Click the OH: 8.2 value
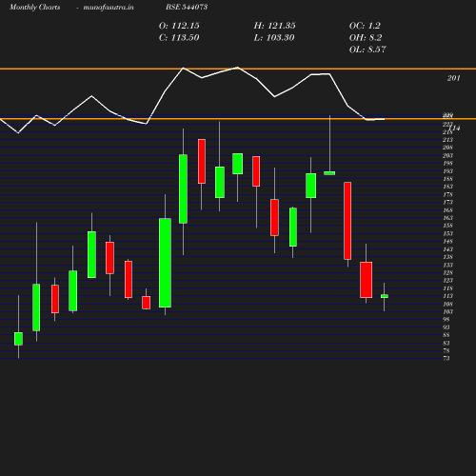This screenshot has height=476, width=476. click(x=366, y=38)
